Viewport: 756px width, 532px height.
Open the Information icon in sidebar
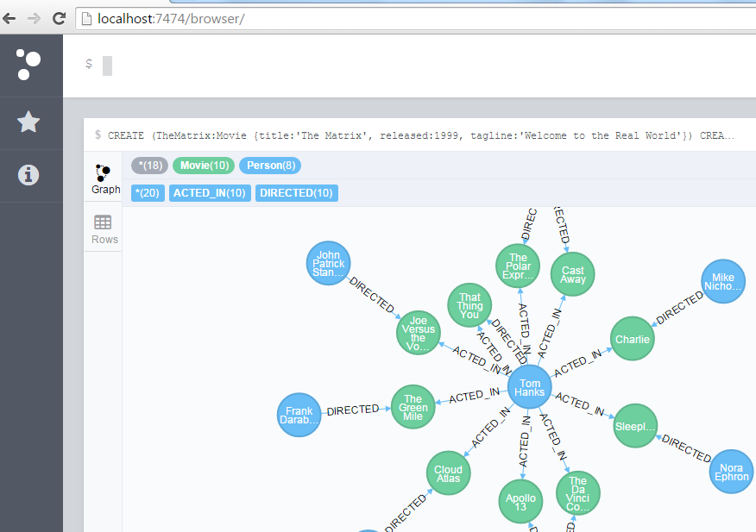[x=28, y=174]
